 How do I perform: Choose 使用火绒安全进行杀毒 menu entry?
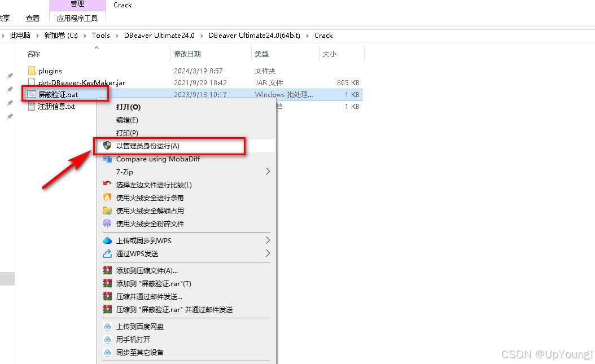pyautogui.click(x=150, y=198)
